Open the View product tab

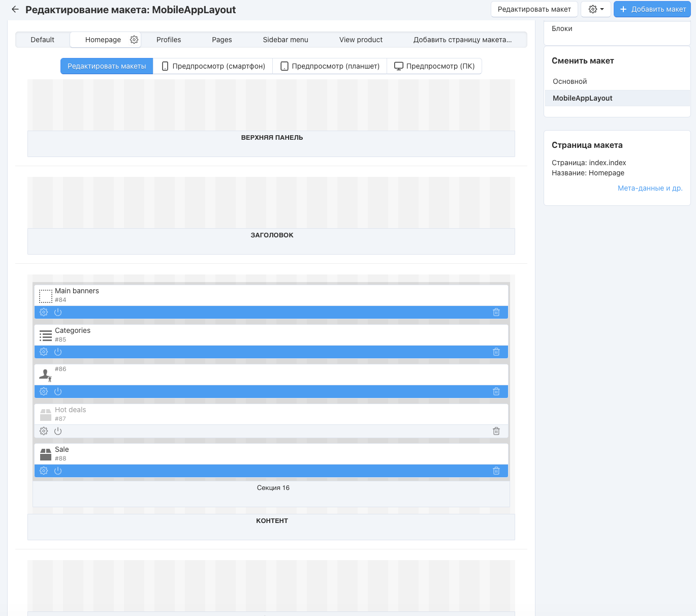point(361,40)
